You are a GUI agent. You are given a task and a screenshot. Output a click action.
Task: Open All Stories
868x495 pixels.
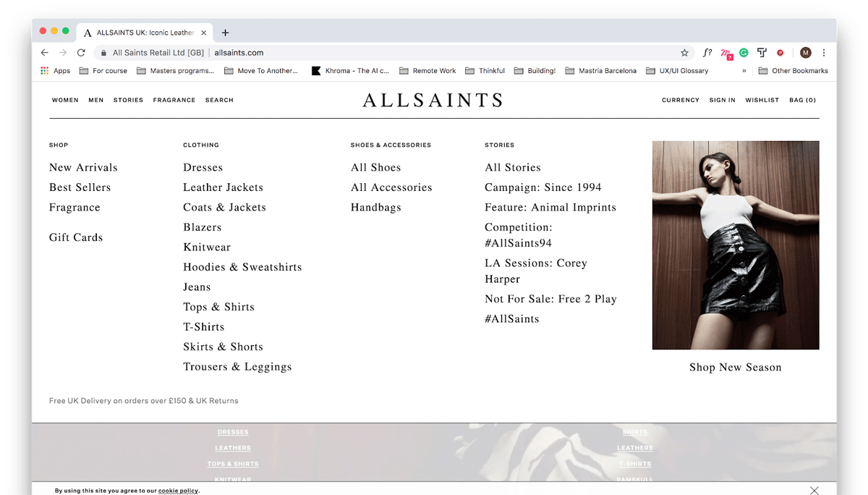tap(513, 167)
